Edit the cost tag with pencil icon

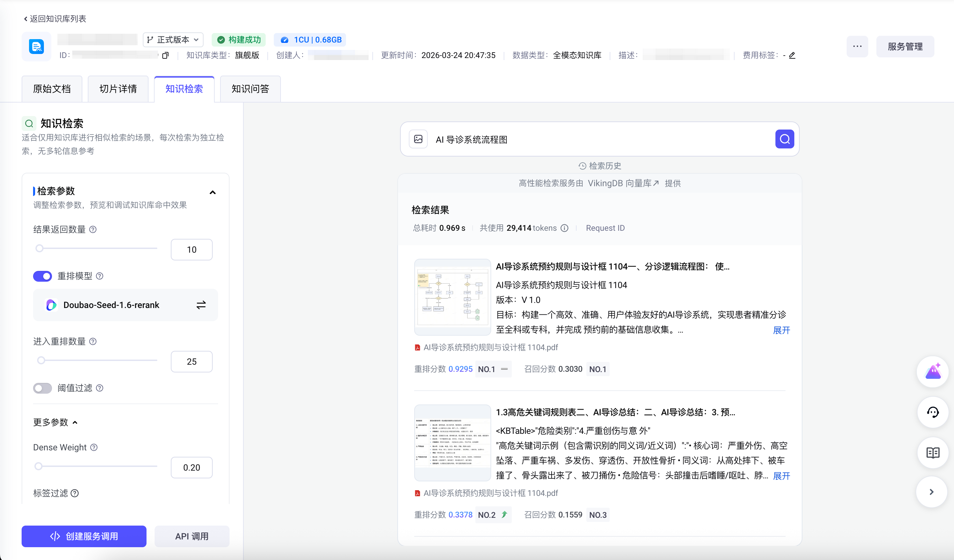pyautogui.click(x=792, y=56)
